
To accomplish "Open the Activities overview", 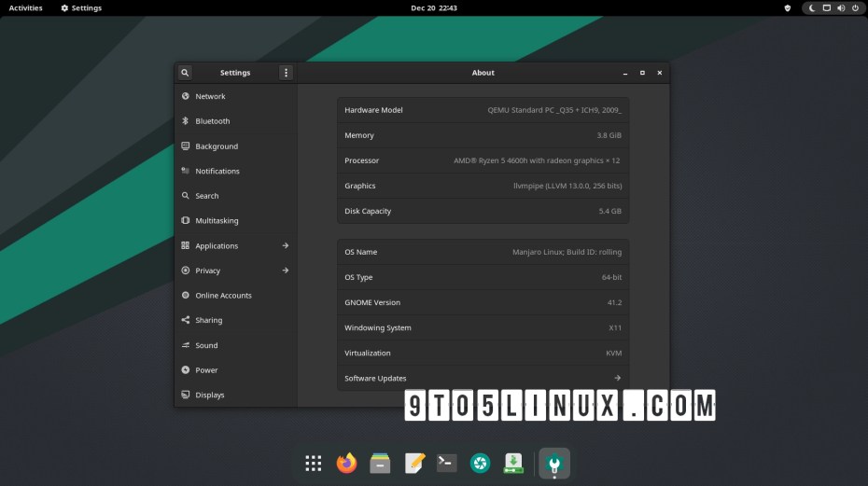I will point(25,8).
